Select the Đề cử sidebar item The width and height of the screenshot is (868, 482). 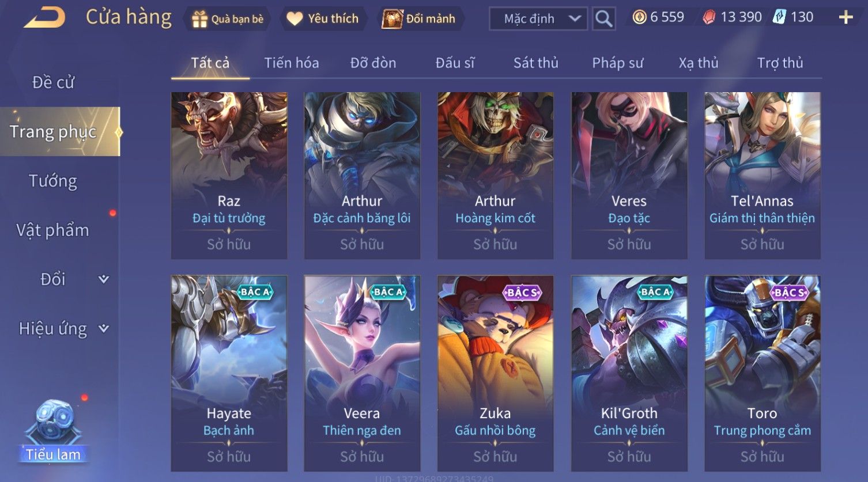click(x=53, y=82)
